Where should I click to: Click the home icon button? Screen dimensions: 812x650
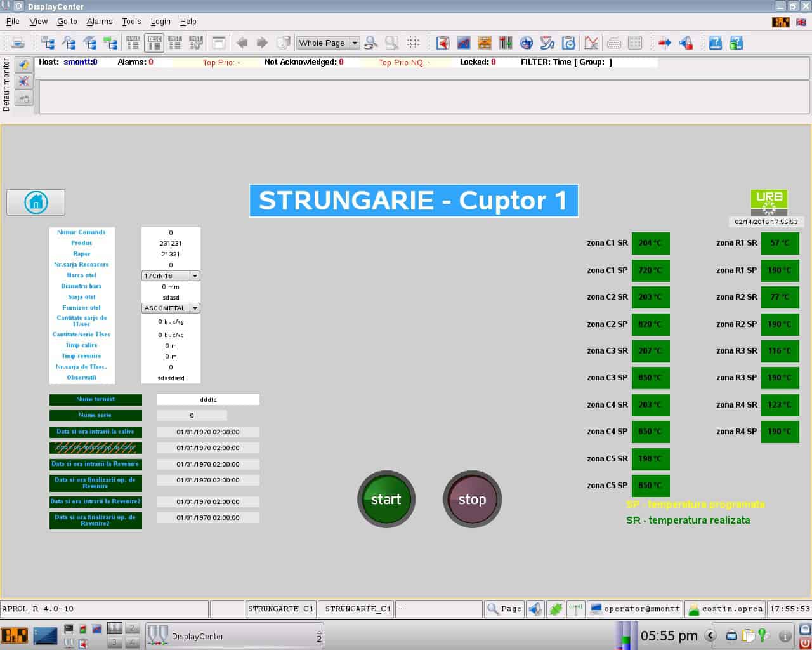coord(36,202)
